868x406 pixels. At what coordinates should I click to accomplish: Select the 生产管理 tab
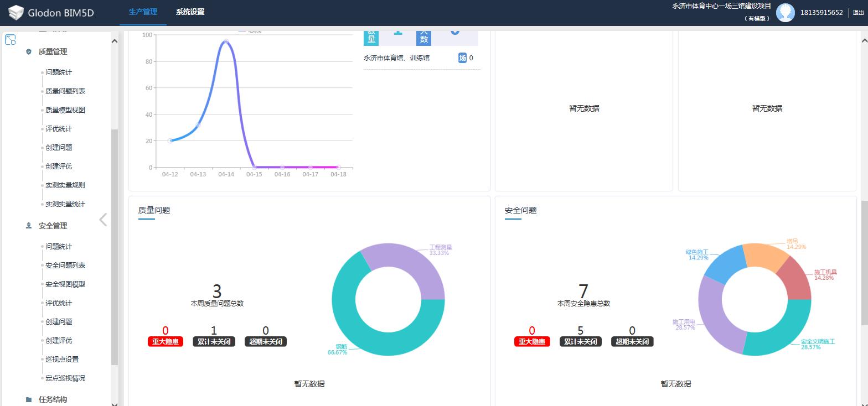tap(143, 12)
